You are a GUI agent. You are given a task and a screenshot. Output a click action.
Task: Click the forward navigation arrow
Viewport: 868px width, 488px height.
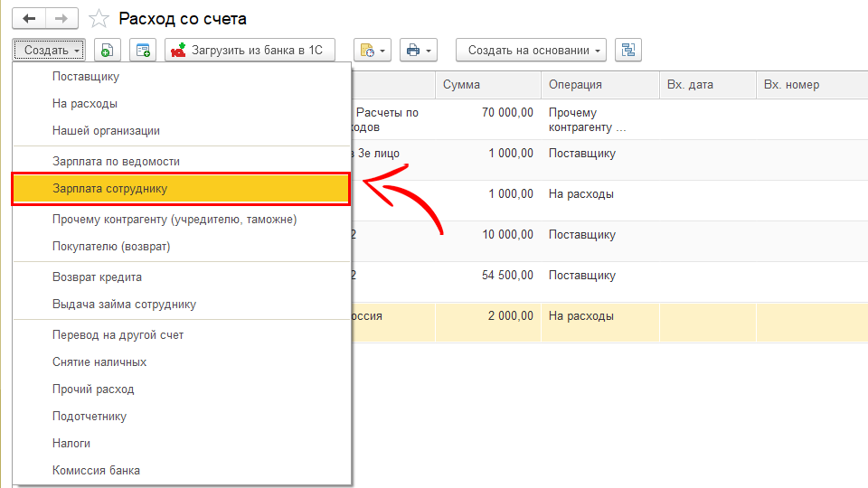click(61, 18)
